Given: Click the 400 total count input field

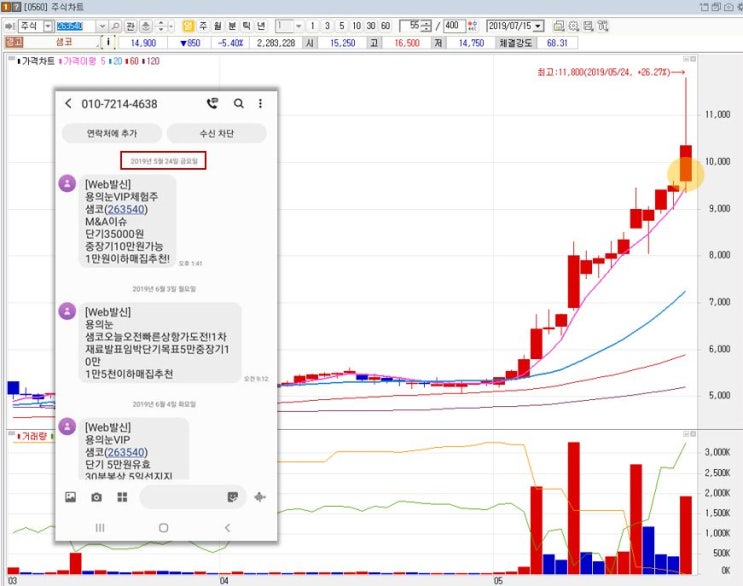Looking at the screenshot, I should (x=454, y=26).
